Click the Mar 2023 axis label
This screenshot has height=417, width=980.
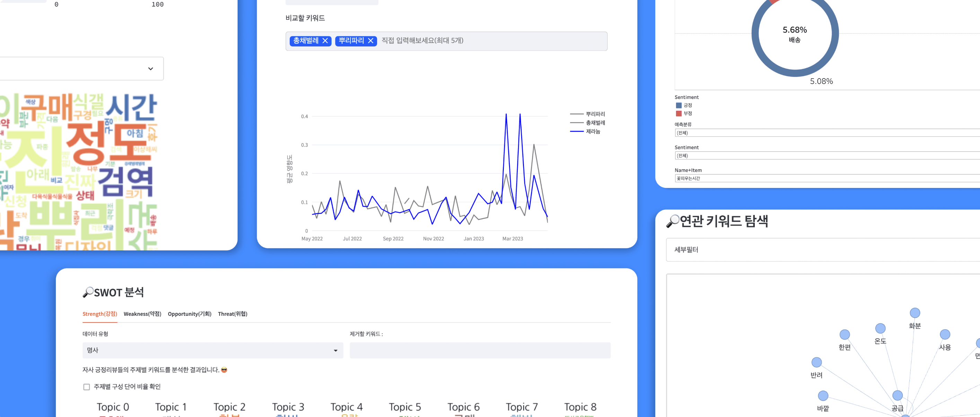513,239
